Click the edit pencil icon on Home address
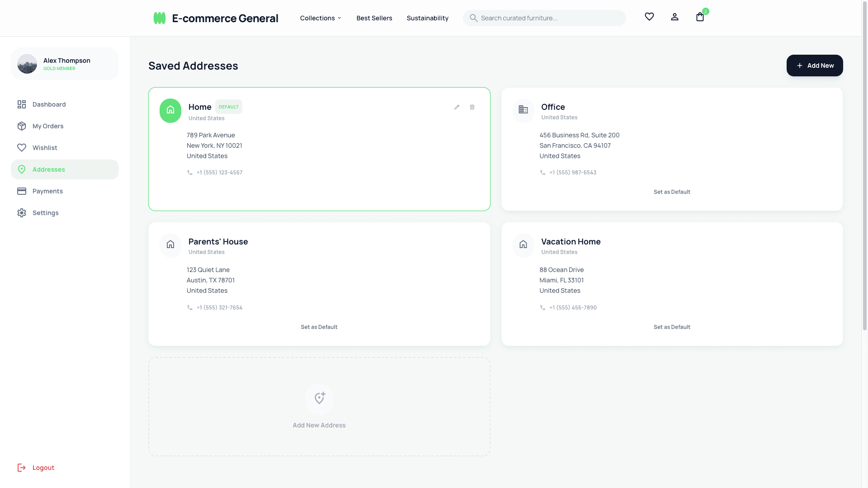The height and width of the screenshot is (488, 868). pos(457,107)
